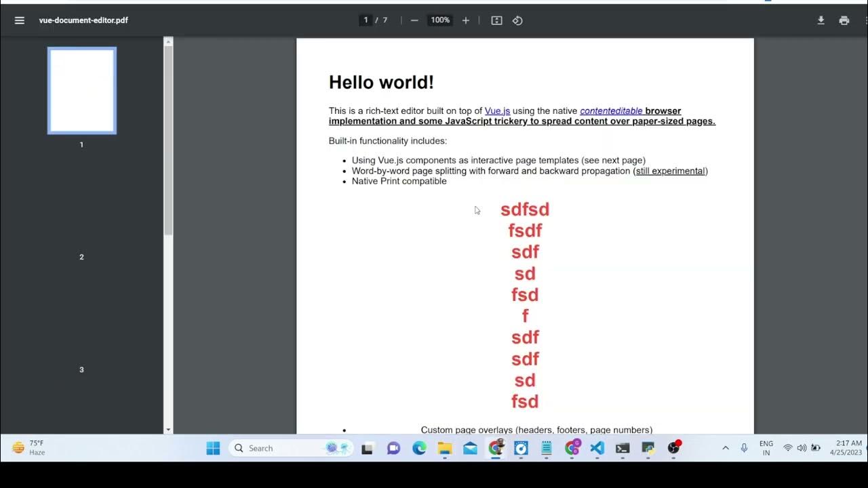Print the PDF document
The width and height of the screenshot is (868, 488).
pos(844,20)
